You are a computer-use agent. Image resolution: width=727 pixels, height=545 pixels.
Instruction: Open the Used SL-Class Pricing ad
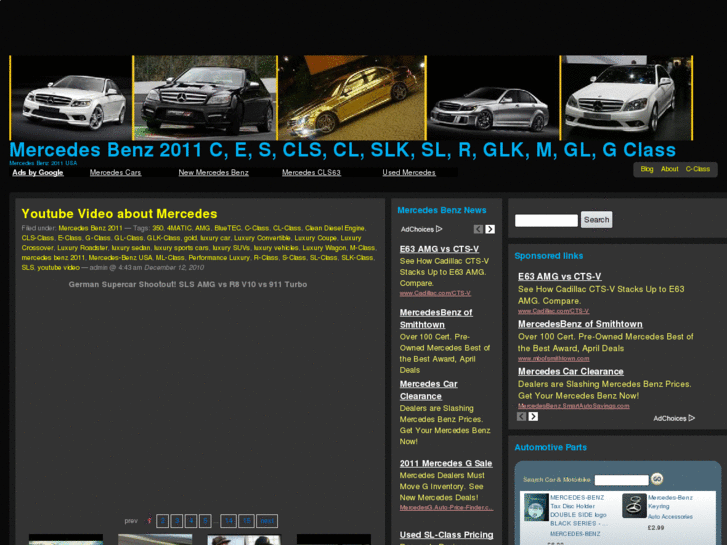(x=446, y=535)
